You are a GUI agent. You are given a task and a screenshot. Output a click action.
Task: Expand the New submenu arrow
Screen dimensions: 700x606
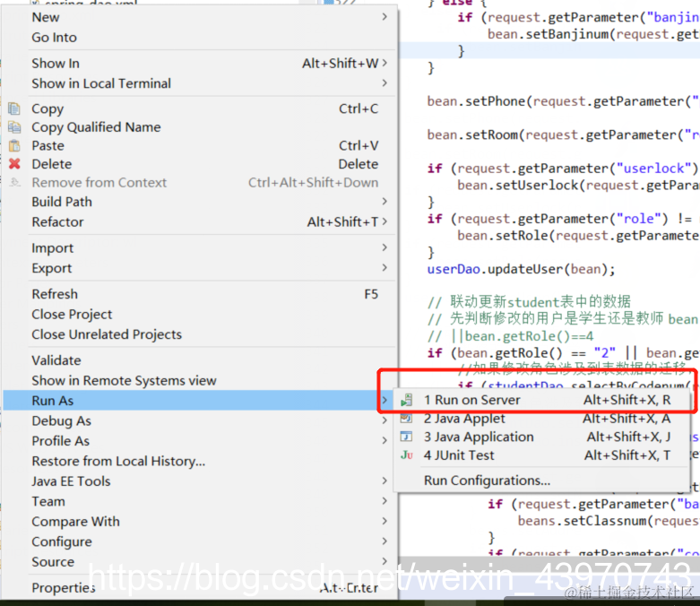pyautogui.click(x=385, y=17)
